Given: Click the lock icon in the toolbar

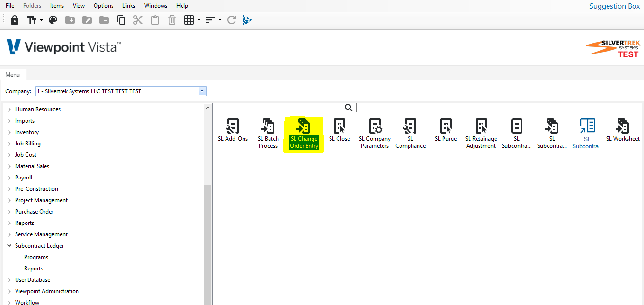Looking at the screenshot, I should 15,20.
